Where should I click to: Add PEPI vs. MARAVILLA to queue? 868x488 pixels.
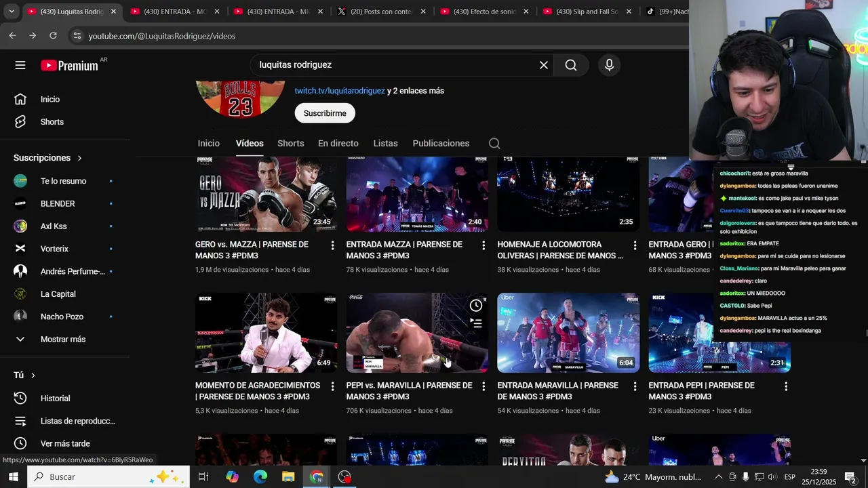(x=476, y=324)
